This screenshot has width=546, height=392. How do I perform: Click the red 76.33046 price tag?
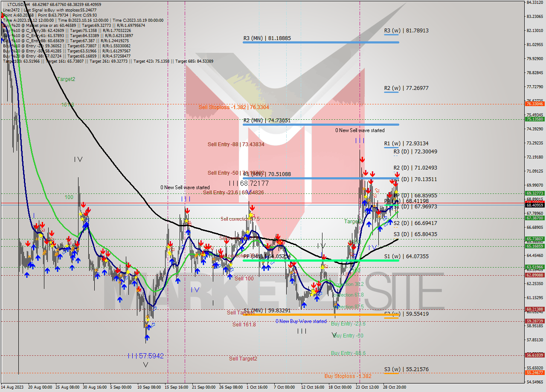coord(534,104)
